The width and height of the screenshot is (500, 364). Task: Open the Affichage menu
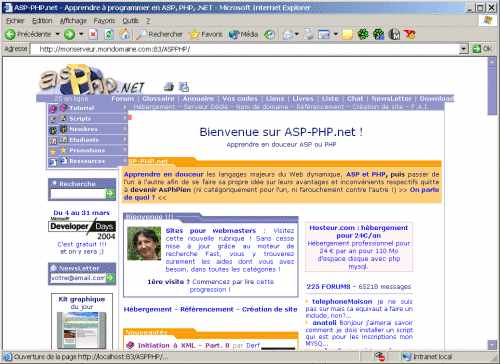coord(73,21)
